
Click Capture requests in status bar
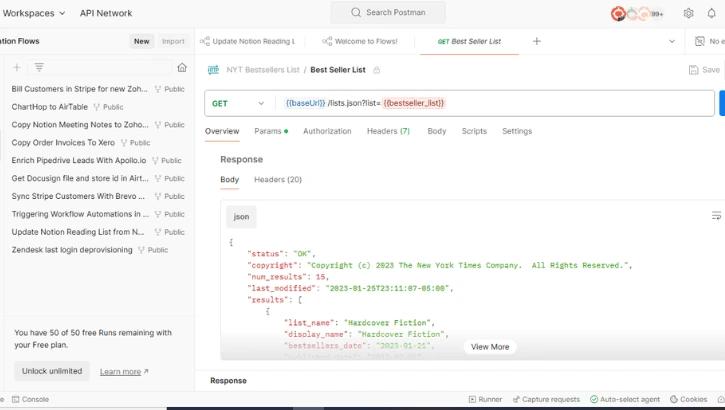click(x=546, y=399)
